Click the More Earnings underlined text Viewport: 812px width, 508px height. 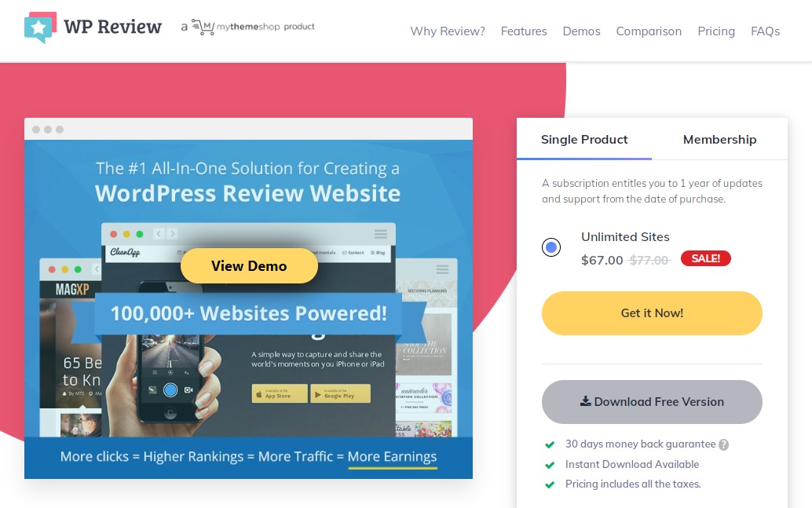[x=392, y=457]
